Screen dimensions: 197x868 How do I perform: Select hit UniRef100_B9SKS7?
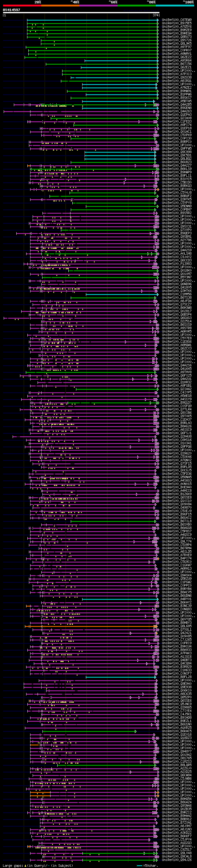pos(177,98)
